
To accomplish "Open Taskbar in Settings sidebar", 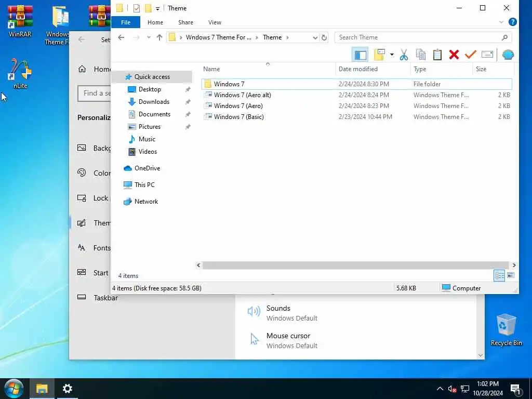I will click(105, 298).
